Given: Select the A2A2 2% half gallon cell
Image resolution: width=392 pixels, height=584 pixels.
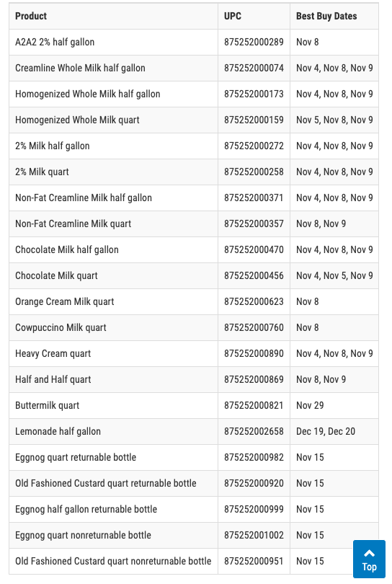Looking at the screenshot, I should coord(114,42).
